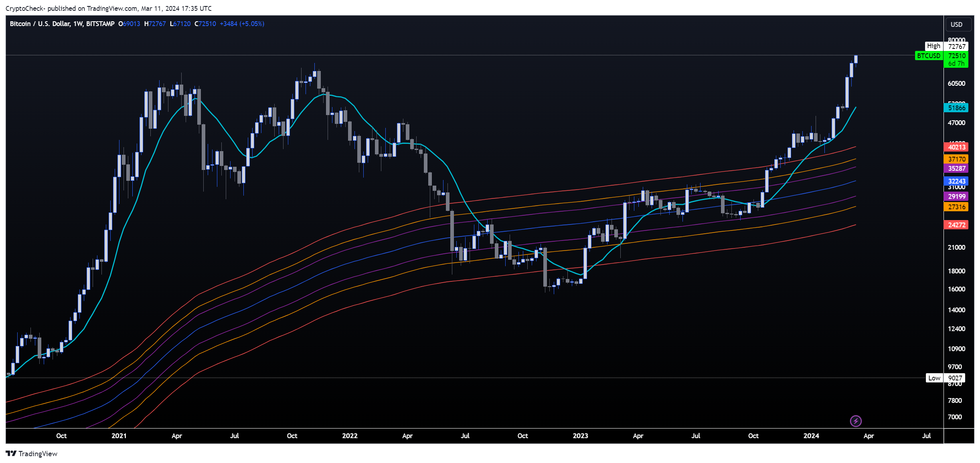980x463 pixels.
Task: Click the 12400 price axis label
Action: click(956, 329)
